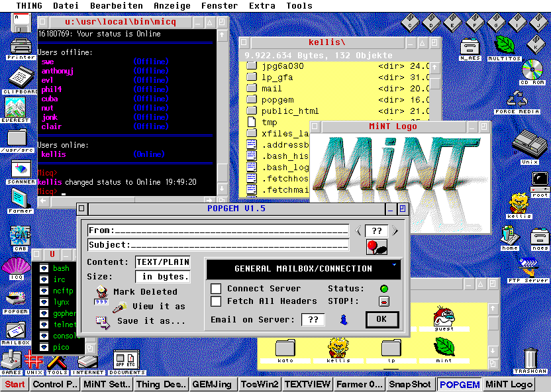This screenshot has height=392, width=551.
Task: Open the Bearbeiten menu
Action: click(x=117, y=5)
